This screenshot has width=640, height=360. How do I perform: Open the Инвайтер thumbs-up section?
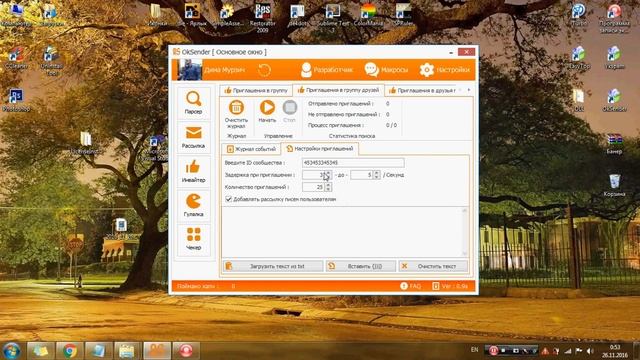point(193,171)
